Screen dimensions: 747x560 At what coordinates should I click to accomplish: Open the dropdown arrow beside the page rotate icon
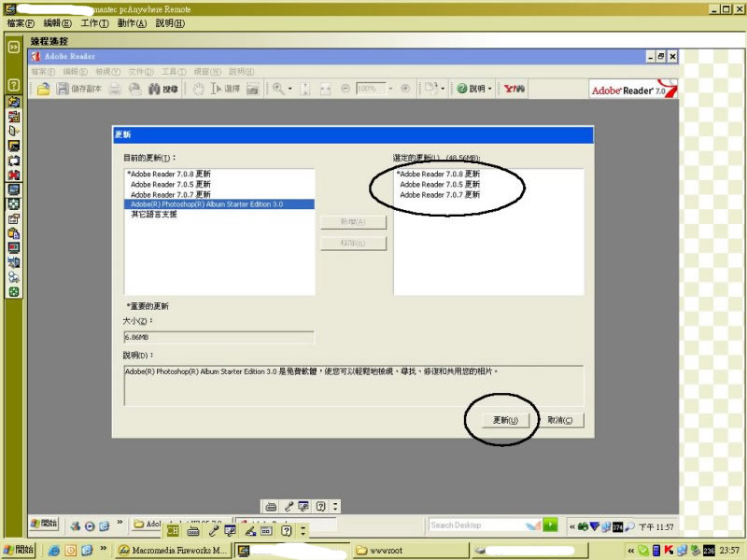coord(443,89)
